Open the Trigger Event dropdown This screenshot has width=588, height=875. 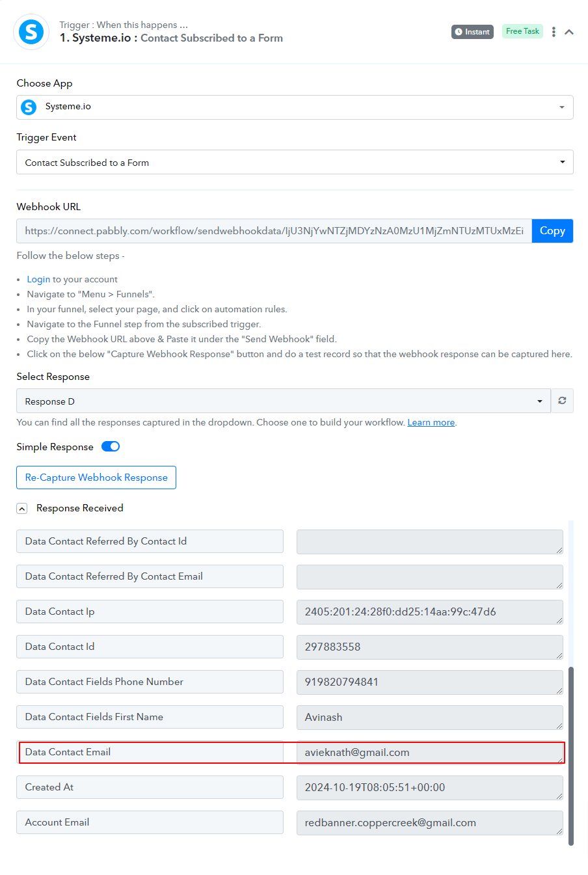[295, 162]
